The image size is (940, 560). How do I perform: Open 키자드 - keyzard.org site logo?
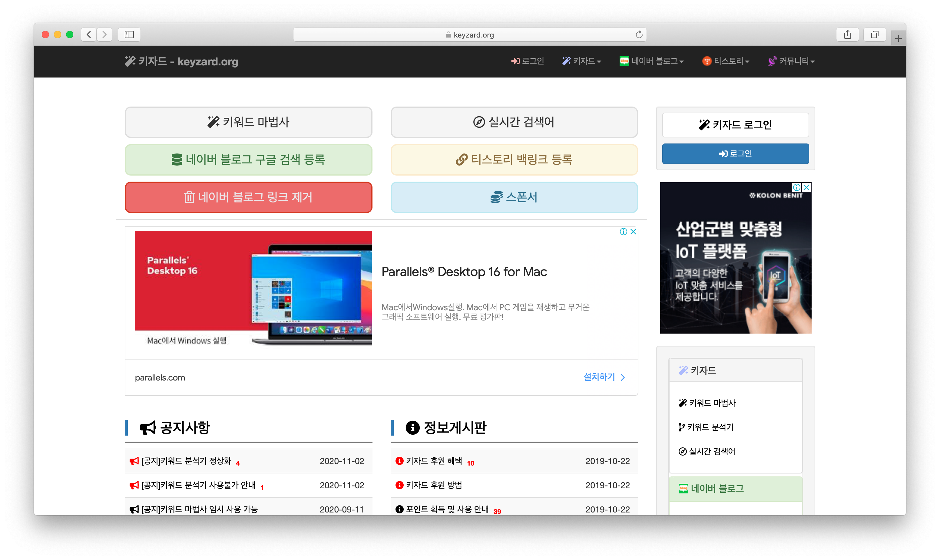181,61
